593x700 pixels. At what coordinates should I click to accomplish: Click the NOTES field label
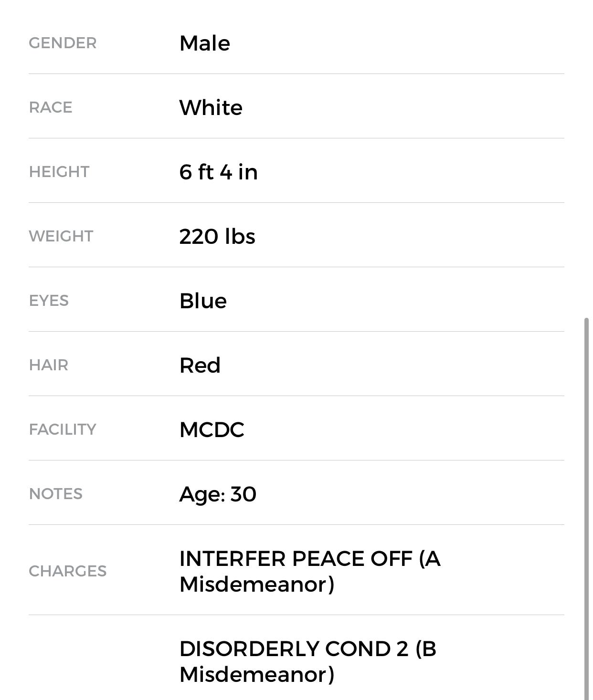55,494
